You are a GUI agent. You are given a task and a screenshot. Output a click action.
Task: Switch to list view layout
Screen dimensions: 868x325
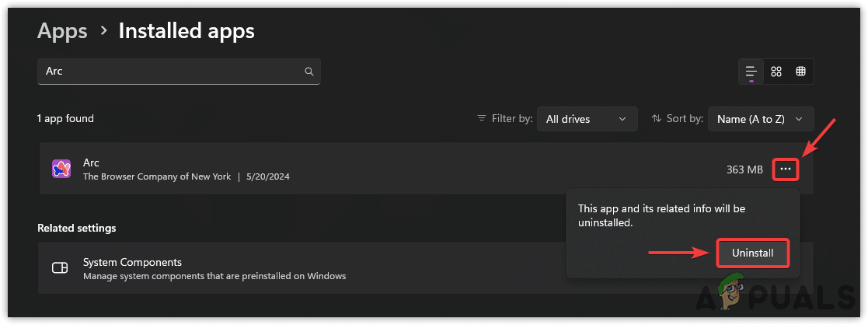click(751, 72)
